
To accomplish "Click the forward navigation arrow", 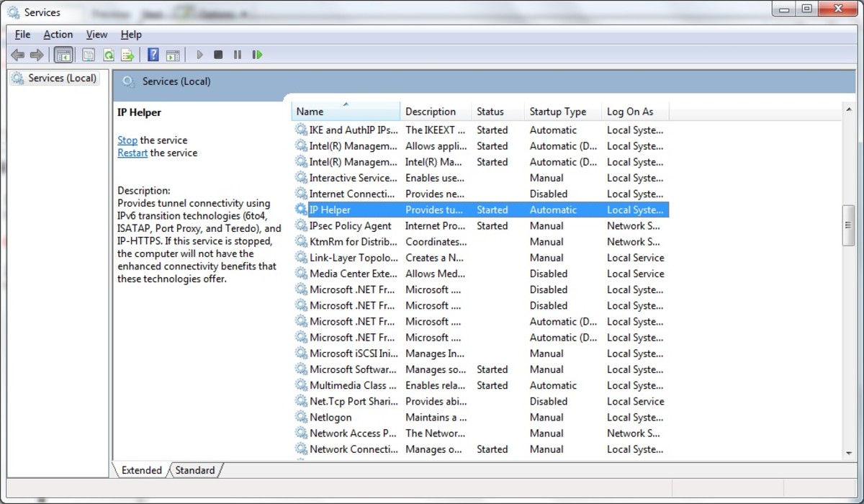I will coord(37,54).
